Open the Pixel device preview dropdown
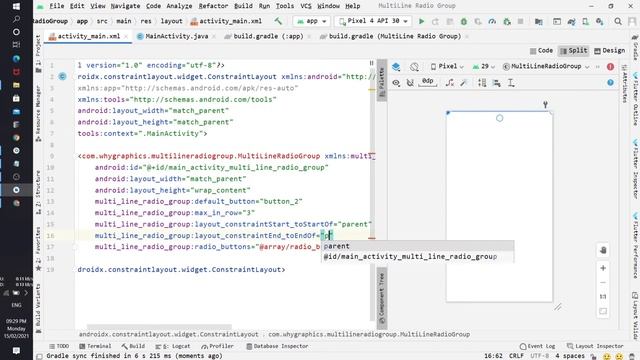Image resolution: width=640 pixels, height=360 pixels. tap(447, 66)
